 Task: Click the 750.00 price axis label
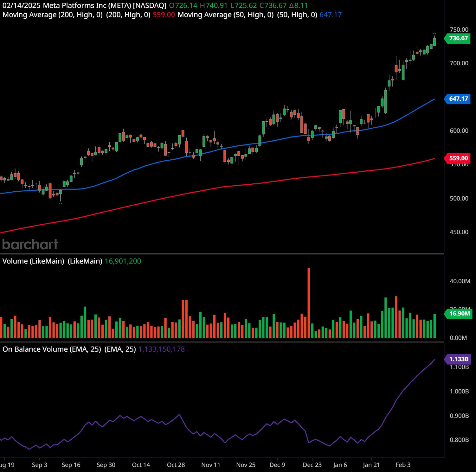(x=459, y=29)
